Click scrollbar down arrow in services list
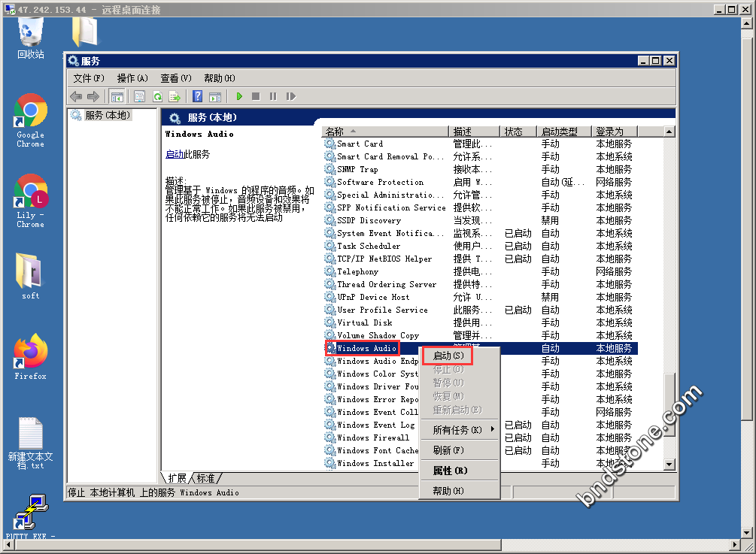This screenshot has height=554, width=756. pos(669,465)
